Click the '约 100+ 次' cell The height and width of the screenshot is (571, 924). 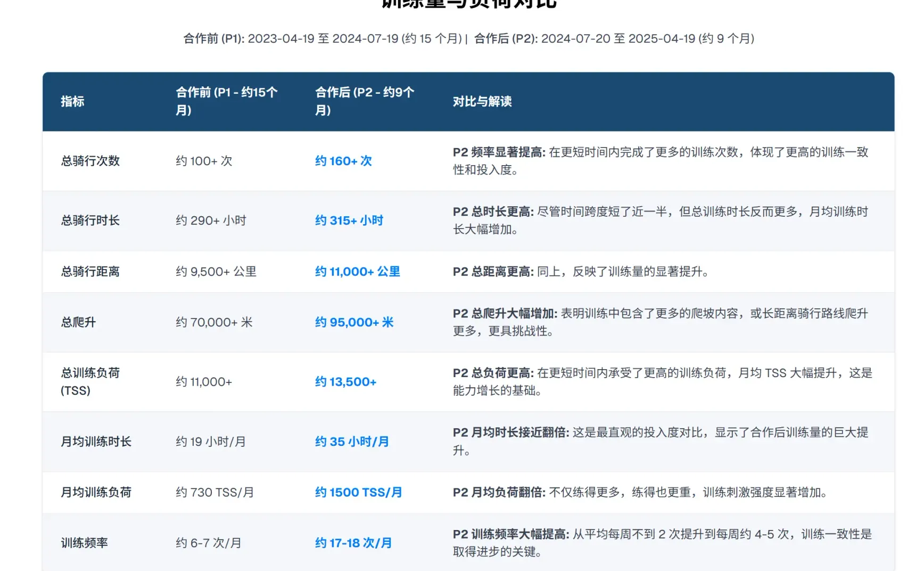coord(204,161)
